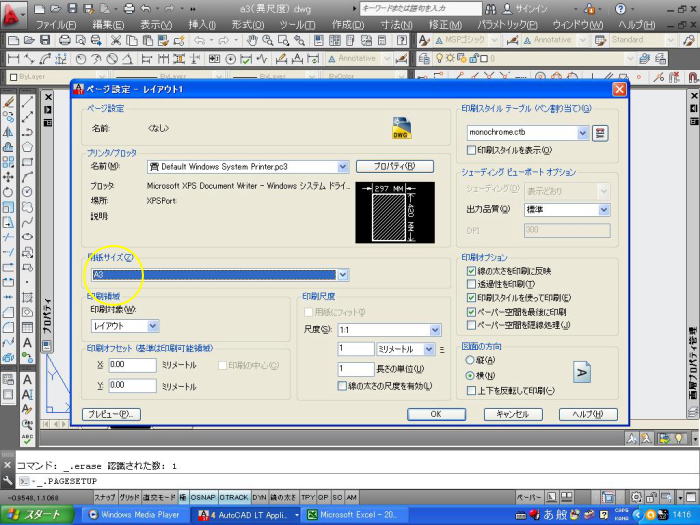Open the 形式(O) menu
The image size is (700, 525).
[x=248, y=25]
